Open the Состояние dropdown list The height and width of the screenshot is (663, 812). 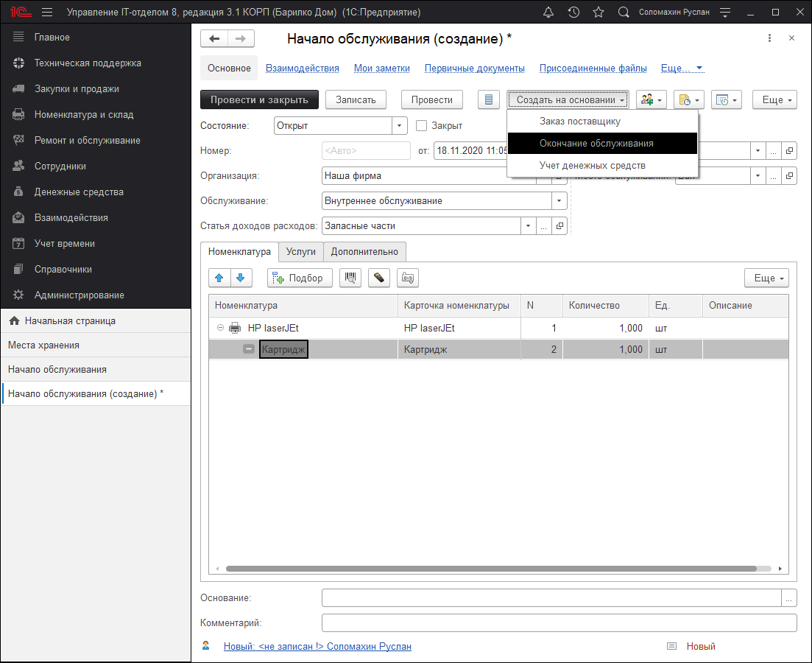coord(399,126)
